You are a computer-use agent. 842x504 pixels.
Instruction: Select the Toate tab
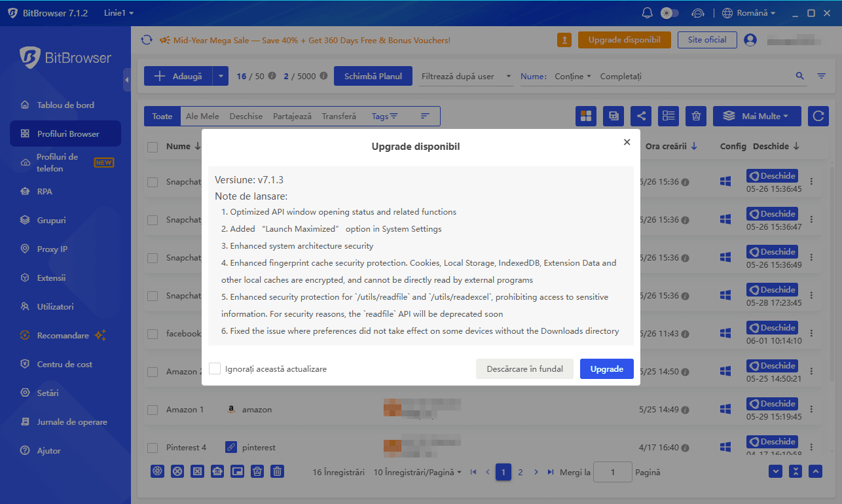162,117
